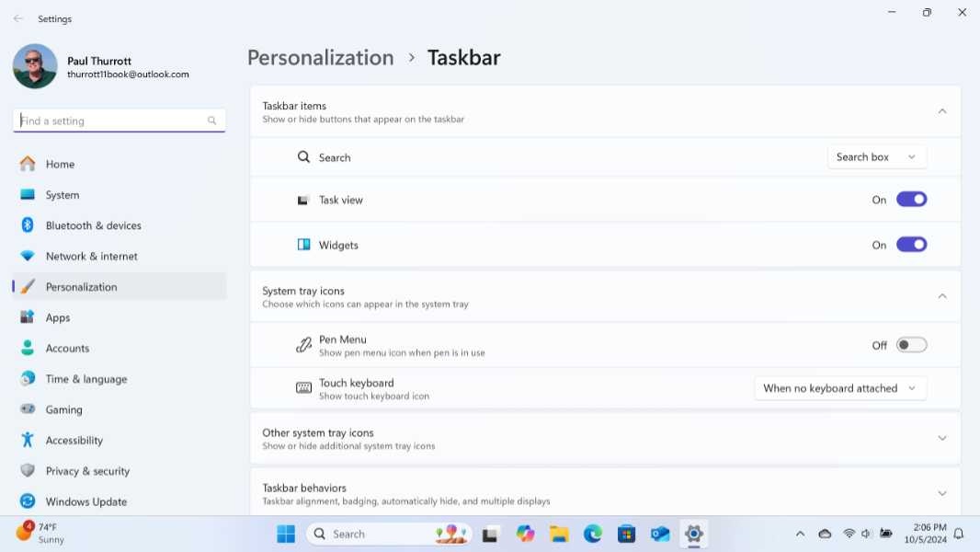The image size is (980, 552).
Task: Collapse the System tray icons section
Action: tap(942, 296)
